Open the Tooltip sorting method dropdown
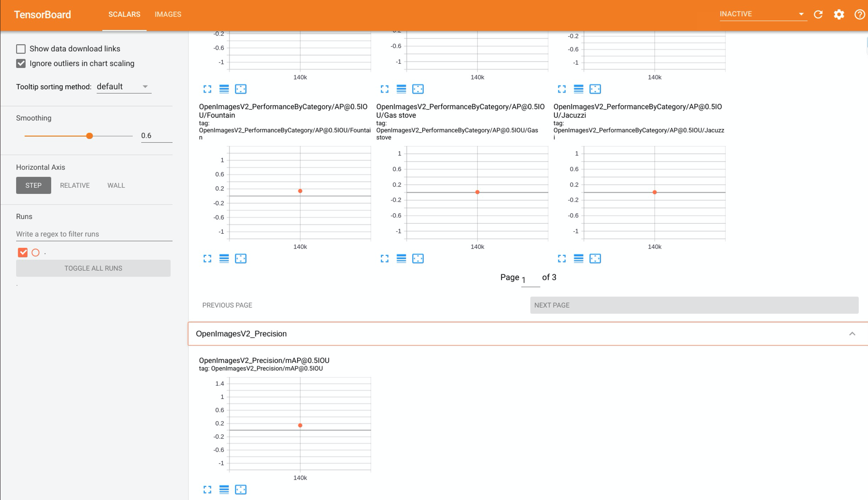The width and height of the screenshot is (868, 500). 124,87
